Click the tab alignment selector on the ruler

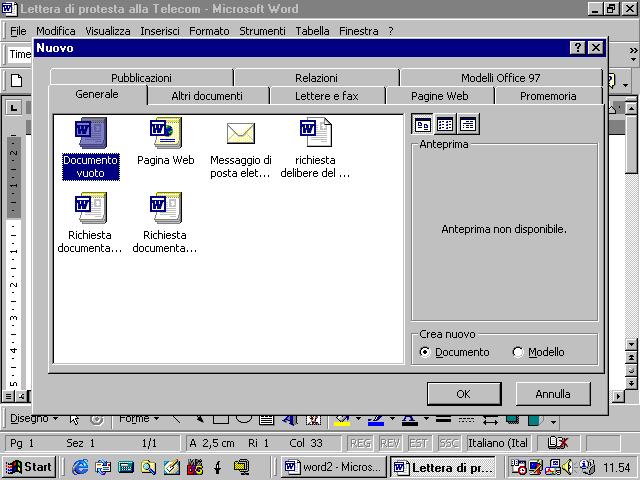click(x=13, y=108)
